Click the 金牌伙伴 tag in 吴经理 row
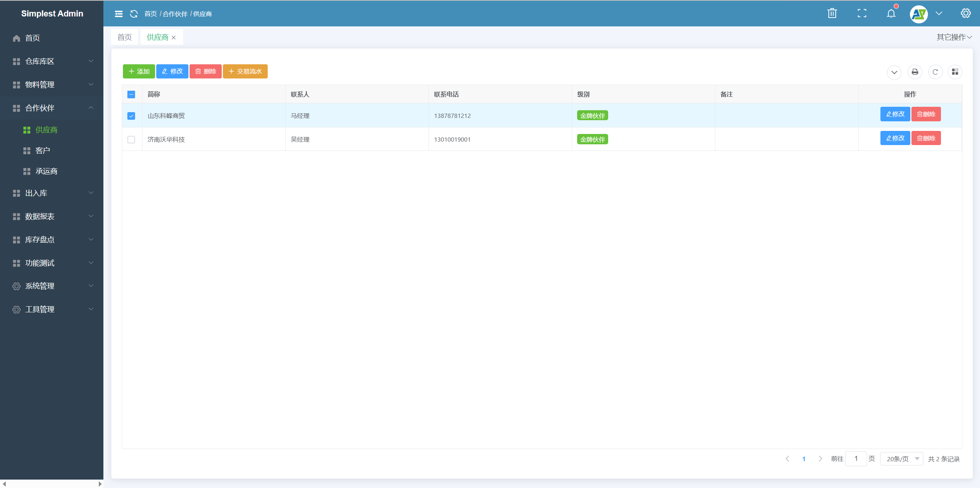This screenshot has width=980, height=488. click(x=592, y=139)
